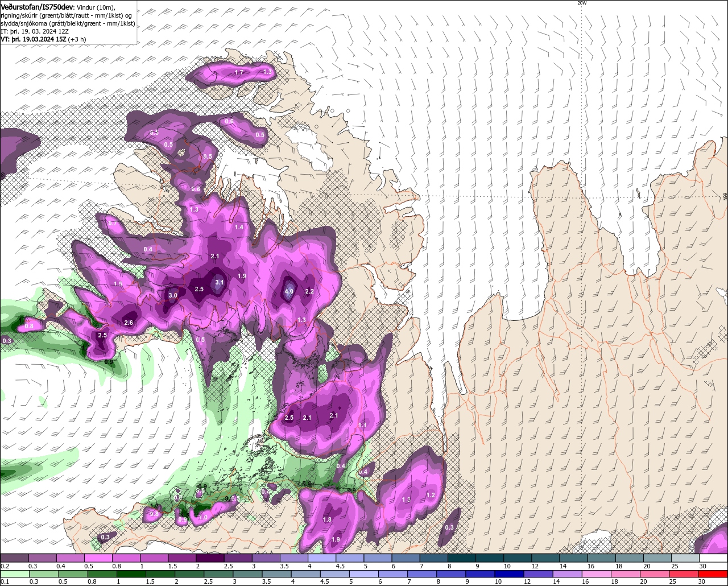Screen dimensions: 728x586
Task: Select the dark teal 8 swatch in snow legend
Action: coord(462,558)
